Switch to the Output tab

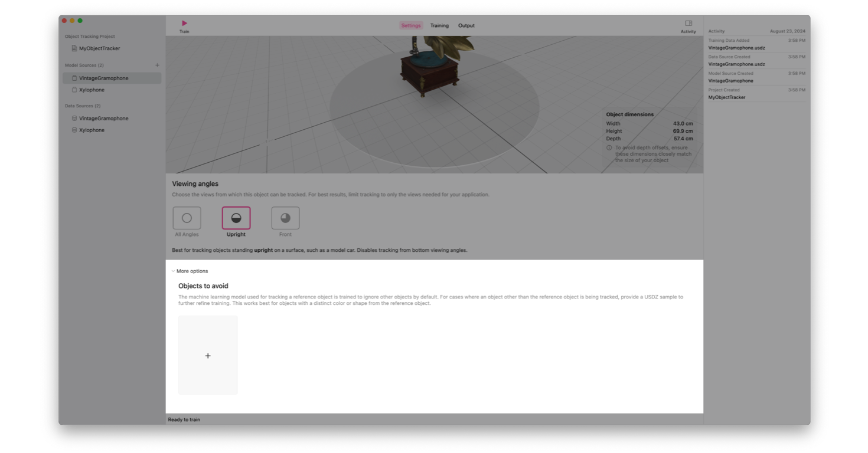tap(466, 26)
